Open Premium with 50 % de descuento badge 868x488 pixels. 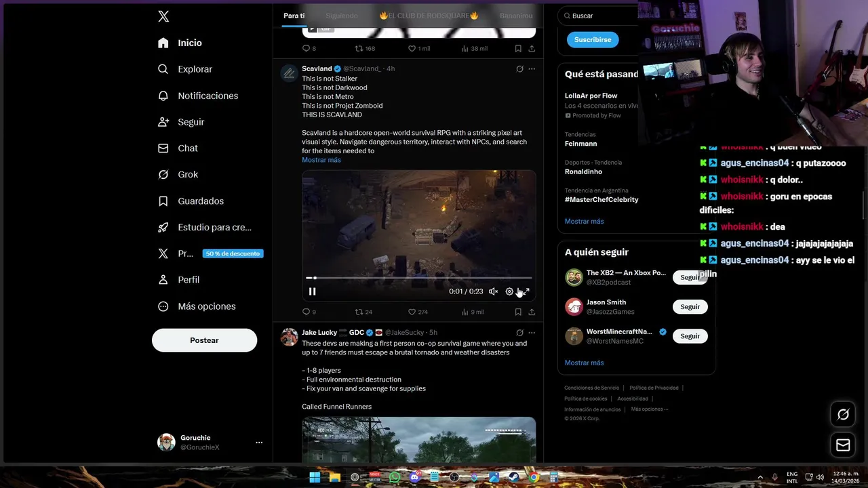coord(210,253)
